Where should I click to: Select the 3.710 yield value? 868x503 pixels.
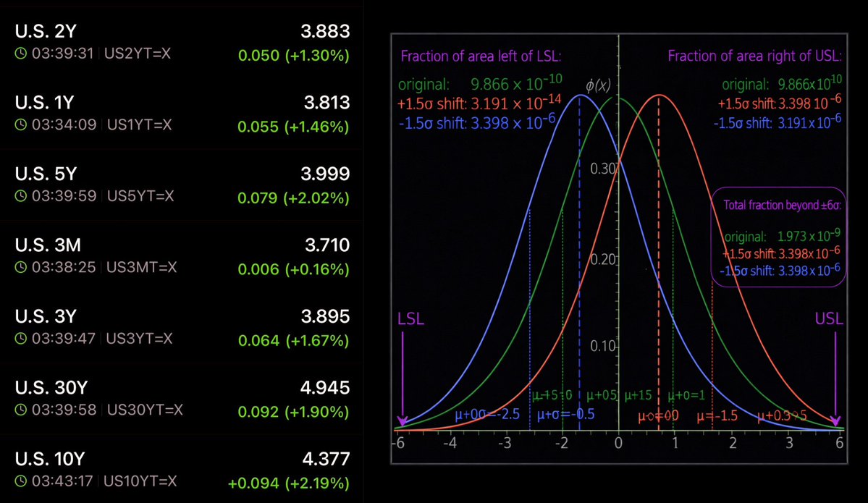(327, 245)
